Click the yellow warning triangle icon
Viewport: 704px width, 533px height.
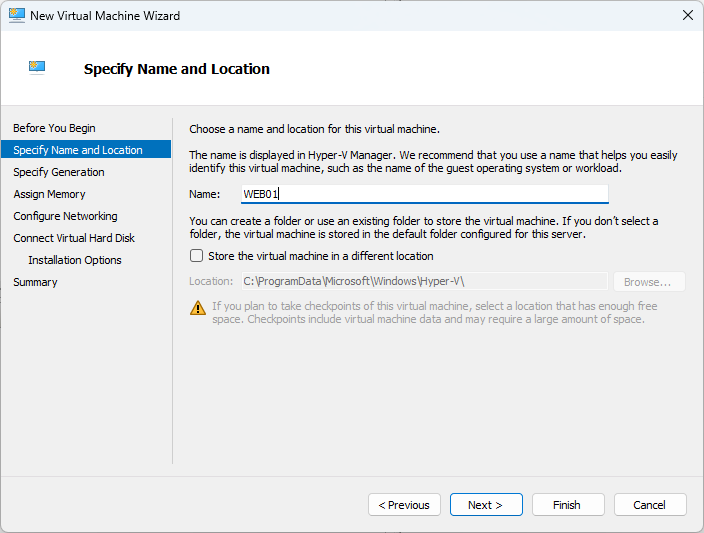click(x=198, y=308)
